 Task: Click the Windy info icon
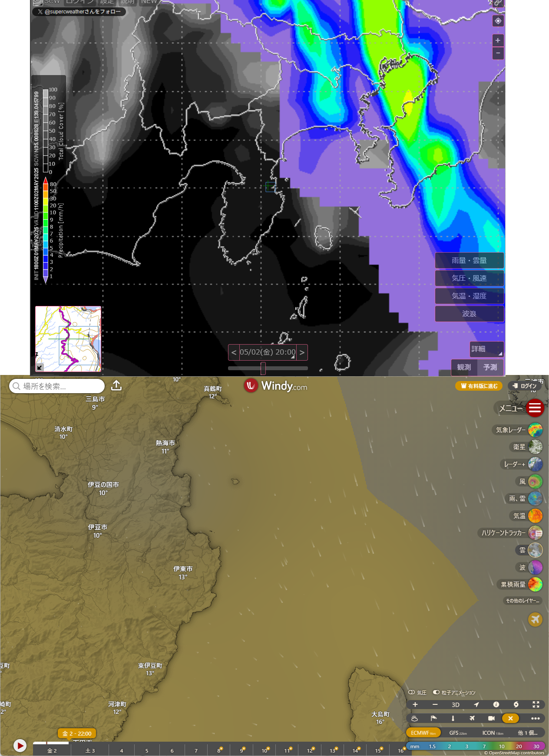[496, 705]
